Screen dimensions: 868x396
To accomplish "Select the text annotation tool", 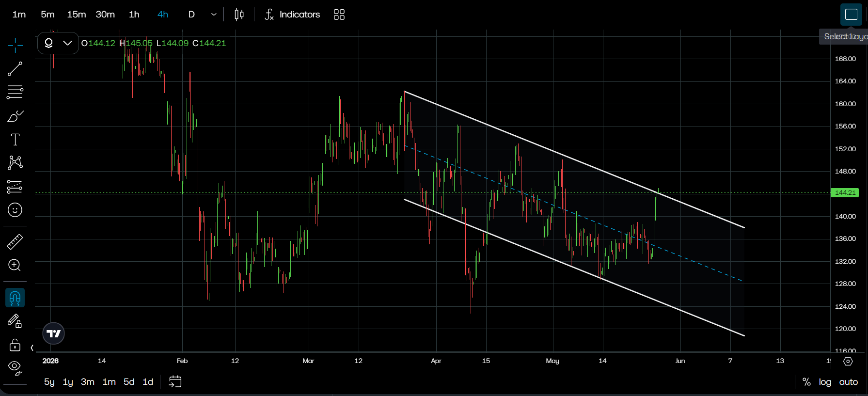I will pos(15,140).
